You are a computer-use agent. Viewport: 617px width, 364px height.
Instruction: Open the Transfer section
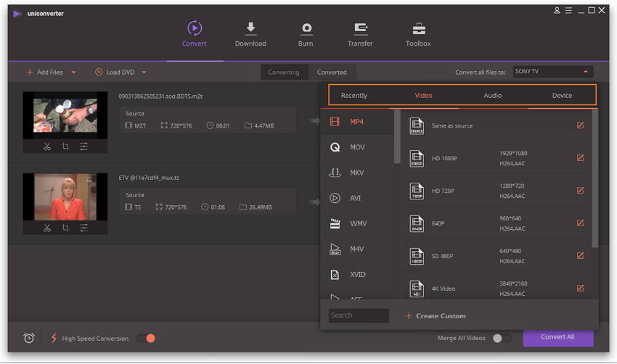[360, 34]
